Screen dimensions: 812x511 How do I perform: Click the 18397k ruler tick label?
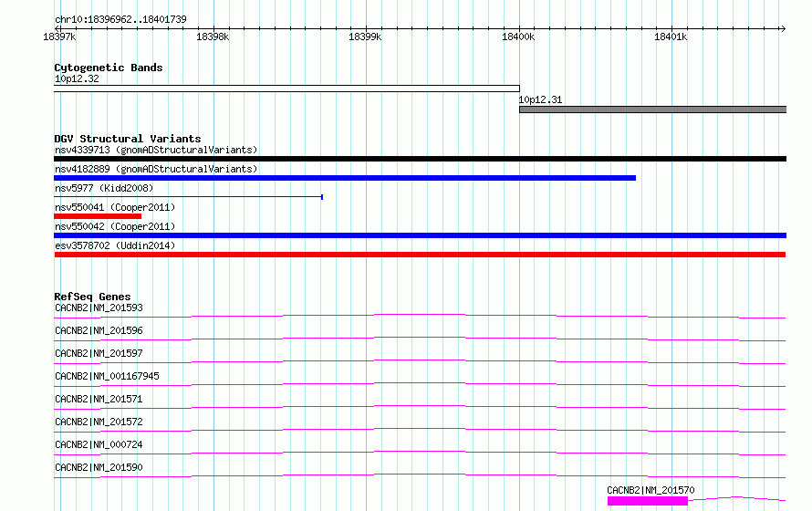[x=59, y=36]
